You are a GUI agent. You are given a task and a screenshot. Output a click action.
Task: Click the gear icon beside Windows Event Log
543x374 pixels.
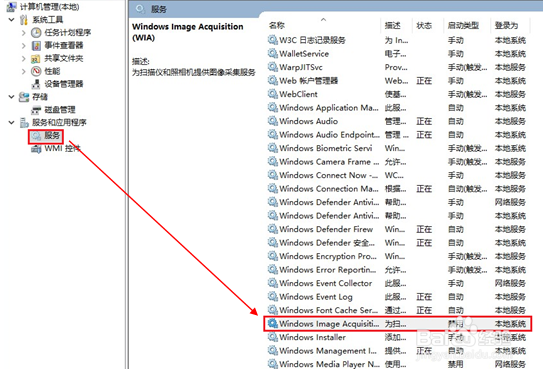click(x=273, y=296)
